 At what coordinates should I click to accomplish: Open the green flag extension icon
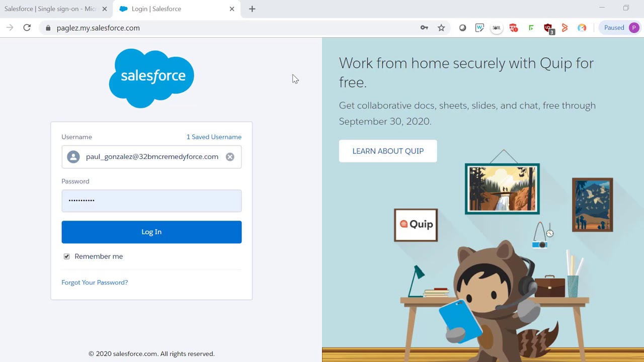click(x=531, y=28)
